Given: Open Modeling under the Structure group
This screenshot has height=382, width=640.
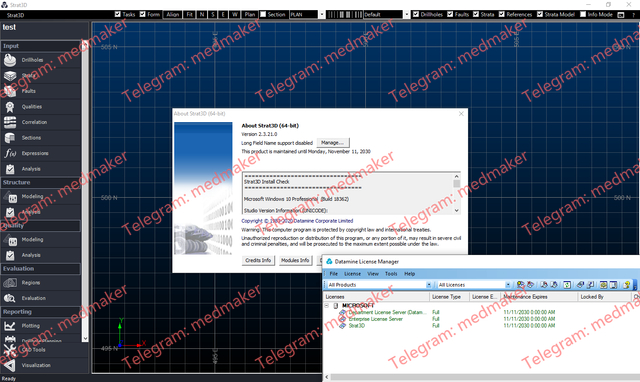Looking at the screenshot, I should coord(40,196).
